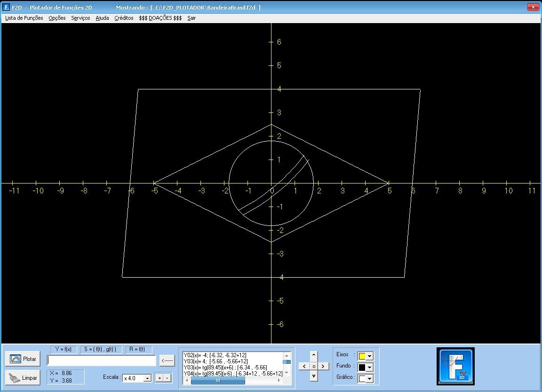Pan the graph right with the right arrow
This screenshot has width=542, height=392.
(323, 366)
